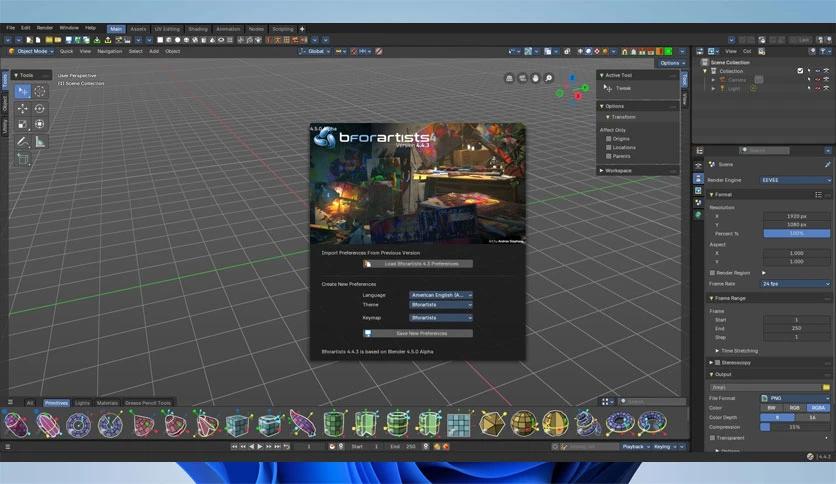The height and width of the screenshot is (484, 836).
Task: Click Load Bforartists 4.3 Preferences button
Action: 417,264
